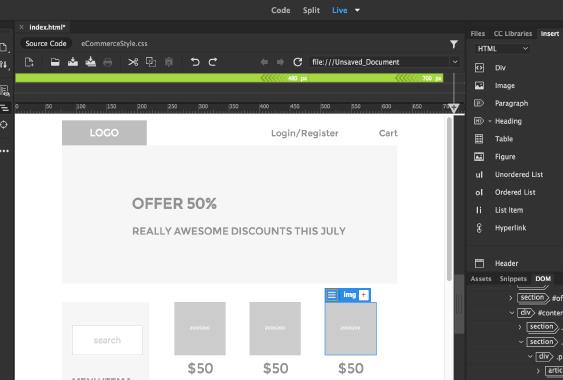The width and height of the screenshot is (563, 380).
Task: Open the HTML category dropdown
Action: click(x=502, y=49)
